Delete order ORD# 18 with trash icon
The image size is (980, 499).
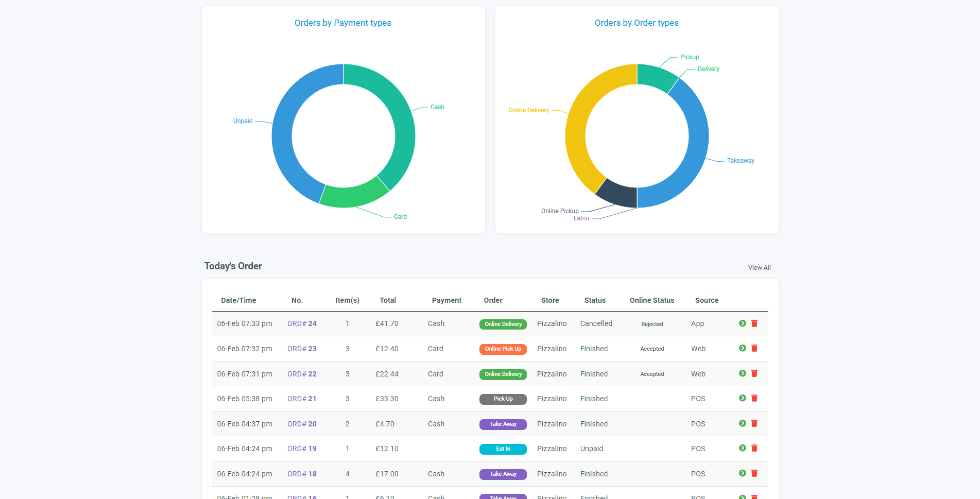tap(754, 473)
